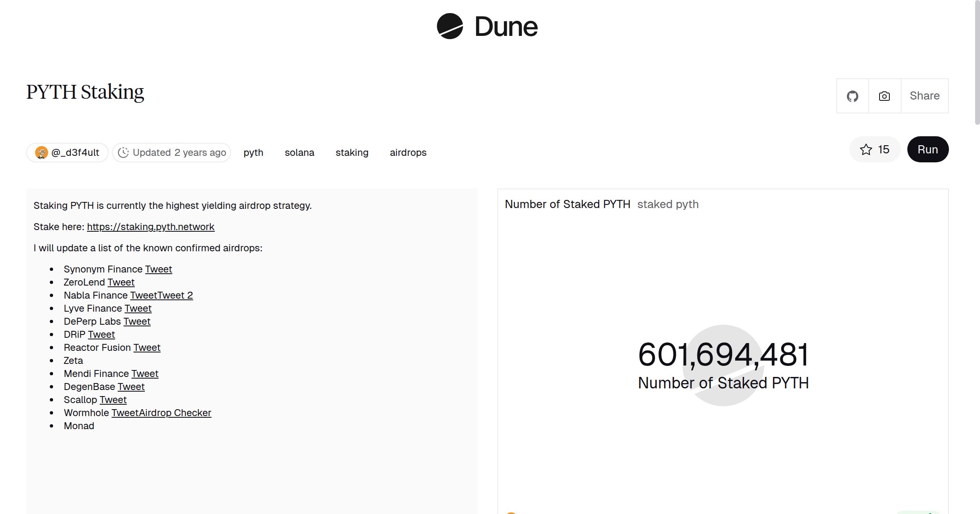Click the Share button
Screen dimensions: 980x514
(924, 96)
